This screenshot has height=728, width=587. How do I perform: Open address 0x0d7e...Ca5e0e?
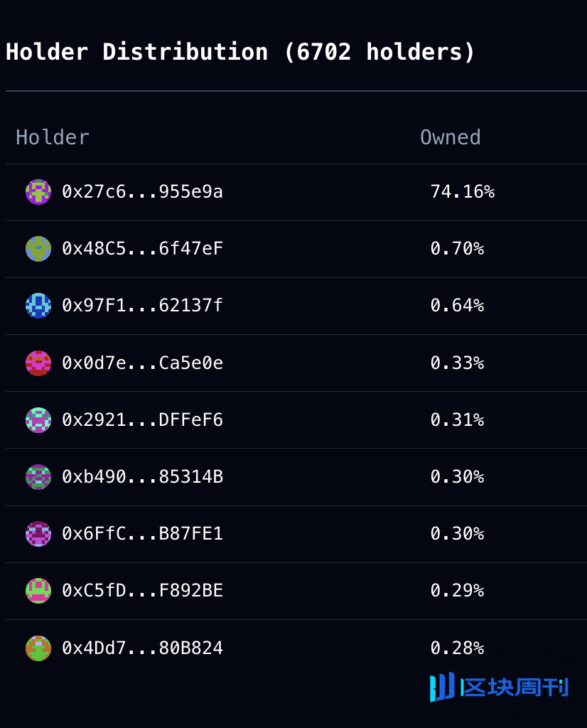click(x=142, y=363)
